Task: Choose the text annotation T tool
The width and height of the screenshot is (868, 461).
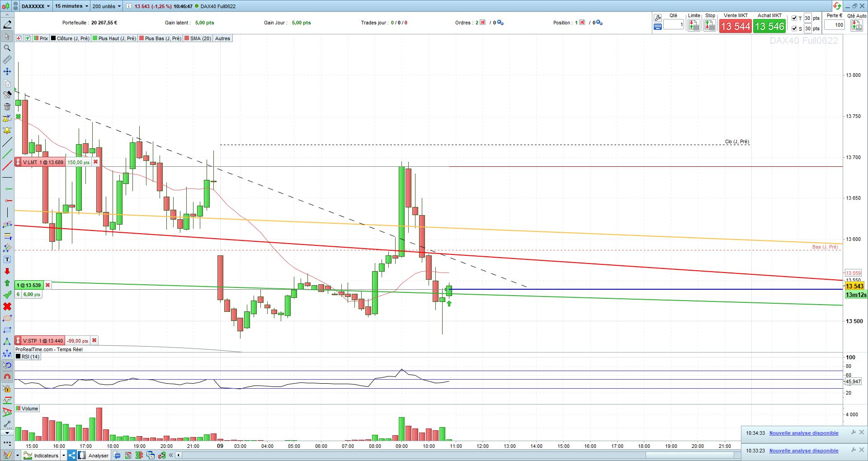Action: click(x=7, y=259)
